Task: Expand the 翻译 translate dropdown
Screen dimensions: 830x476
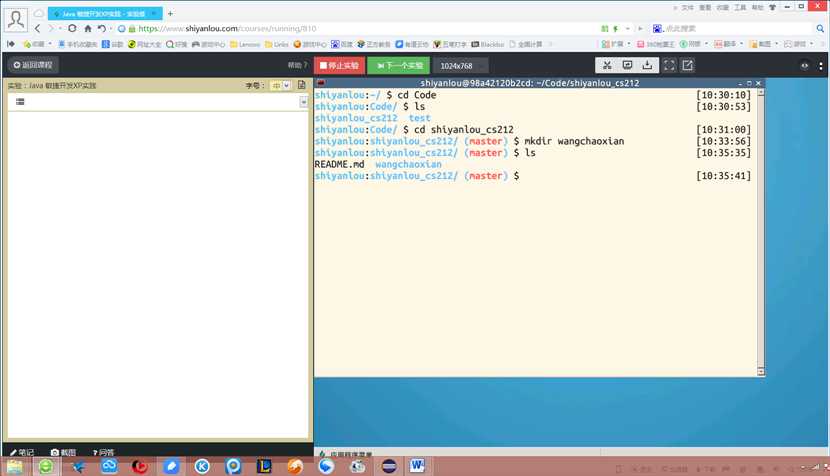Action: click(742, 44)
